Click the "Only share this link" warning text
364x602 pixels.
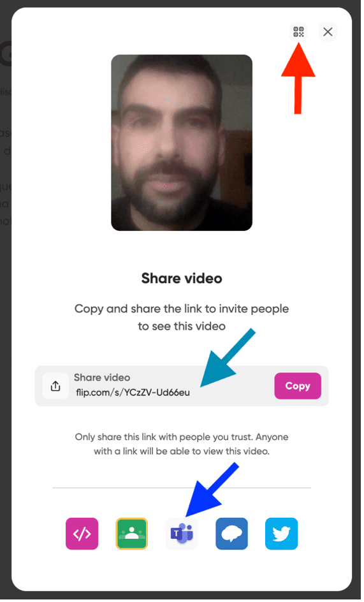pos(182,444)
